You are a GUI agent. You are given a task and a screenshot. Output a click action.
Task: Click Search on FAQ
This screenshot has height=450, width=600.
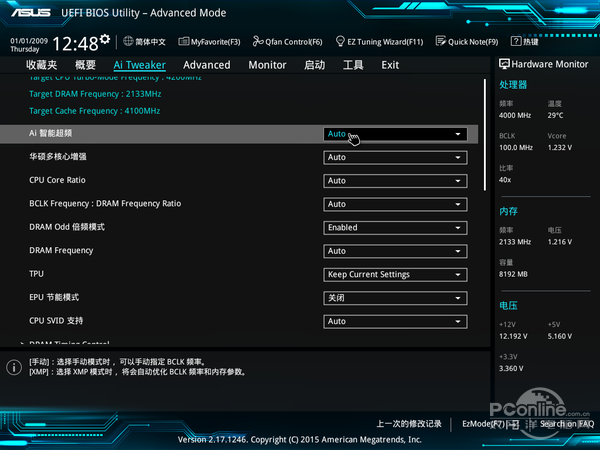pos(567,424)
